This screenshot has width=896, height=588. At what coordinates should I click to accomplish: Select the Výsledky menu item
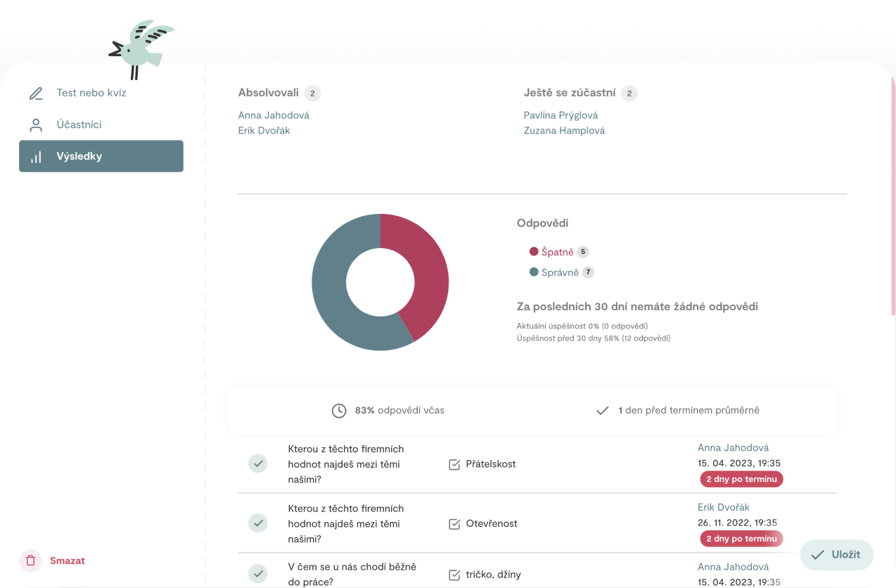[x=101, y=156]
